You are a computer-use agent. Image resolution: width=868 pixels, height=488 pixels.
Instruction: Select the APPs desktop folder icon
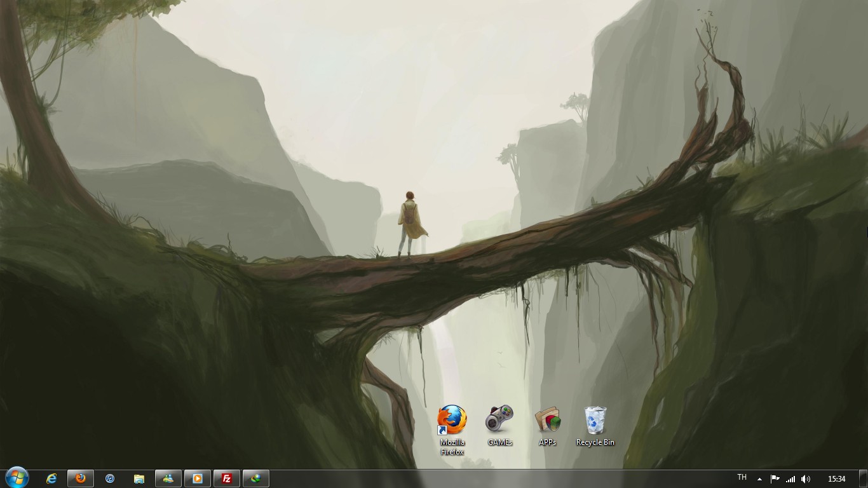[547, 420]
